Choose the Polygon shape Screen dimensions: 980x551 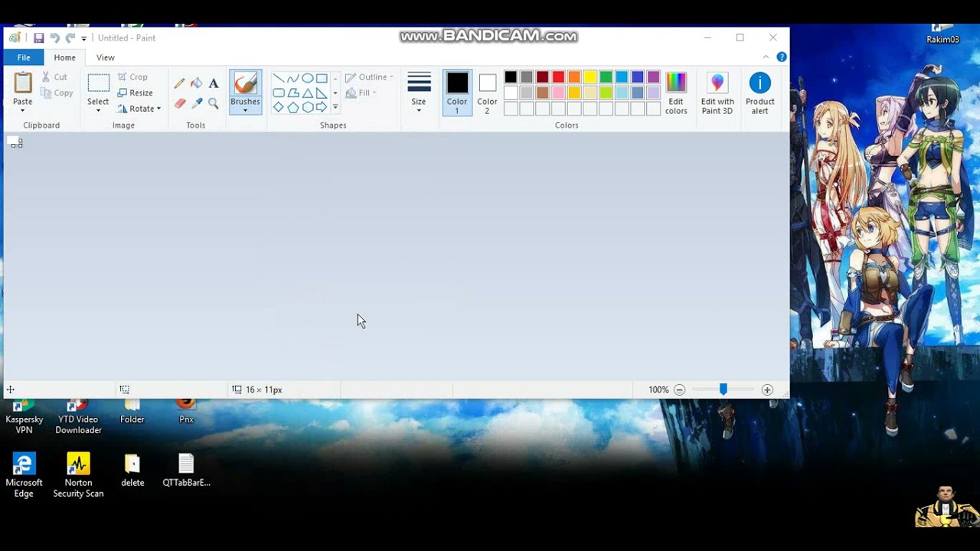coord(293,93)
